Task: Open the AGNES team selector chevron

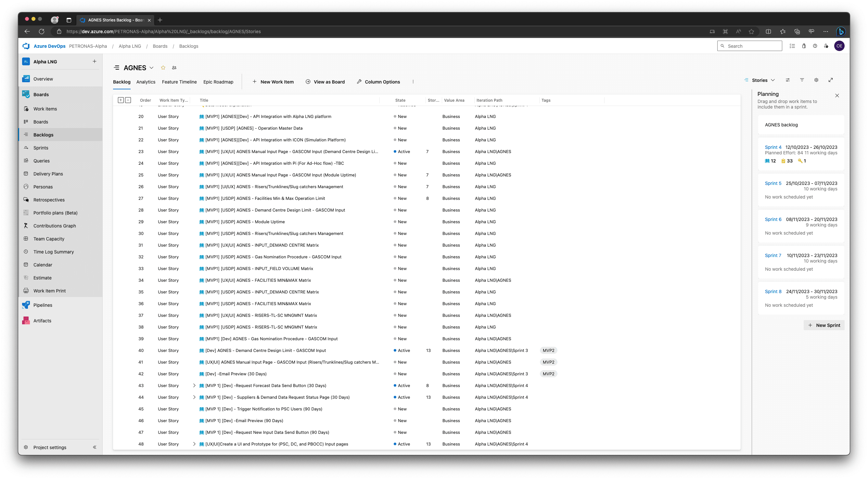Action: [152, 68]
